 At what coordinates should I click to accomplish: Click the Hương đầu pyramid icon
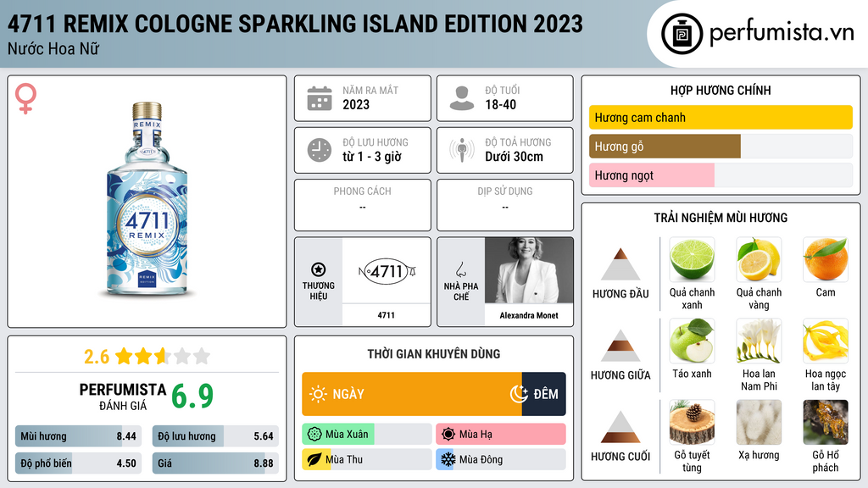(620, 264)
